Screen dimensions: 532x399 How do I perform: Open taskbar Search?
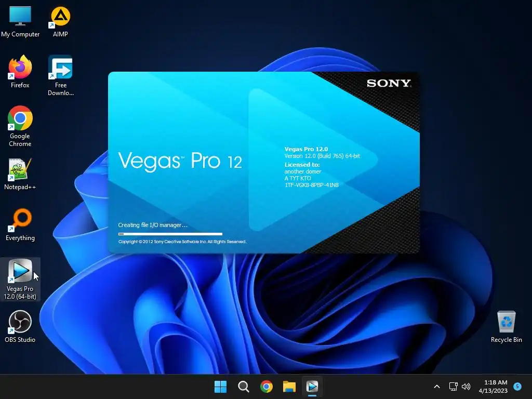pyautogui.click(x=243, y=387)
